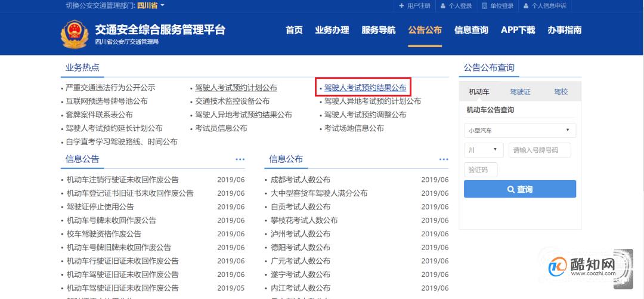Open 内江考试人数公布
The width and height of the screenshot is (644, 299).
tap(300, 288)
